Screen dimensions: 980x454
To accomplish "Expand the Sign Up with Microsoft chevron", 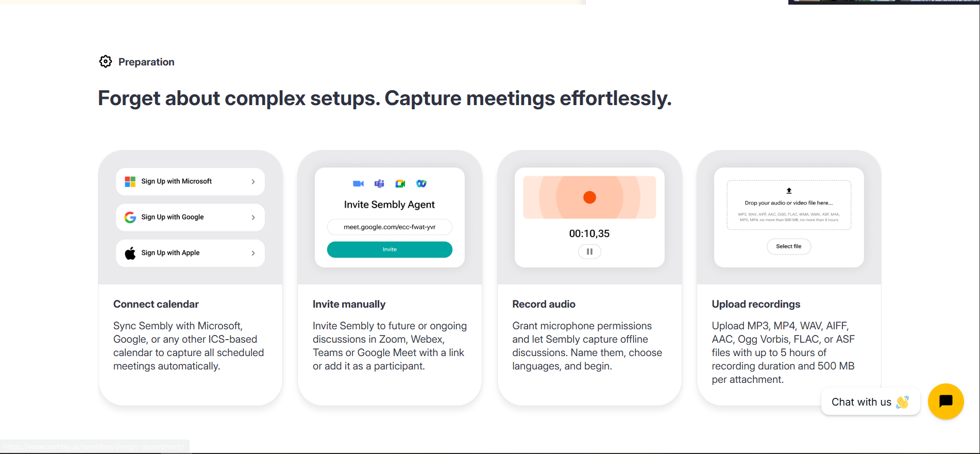I will coord(252,181).
